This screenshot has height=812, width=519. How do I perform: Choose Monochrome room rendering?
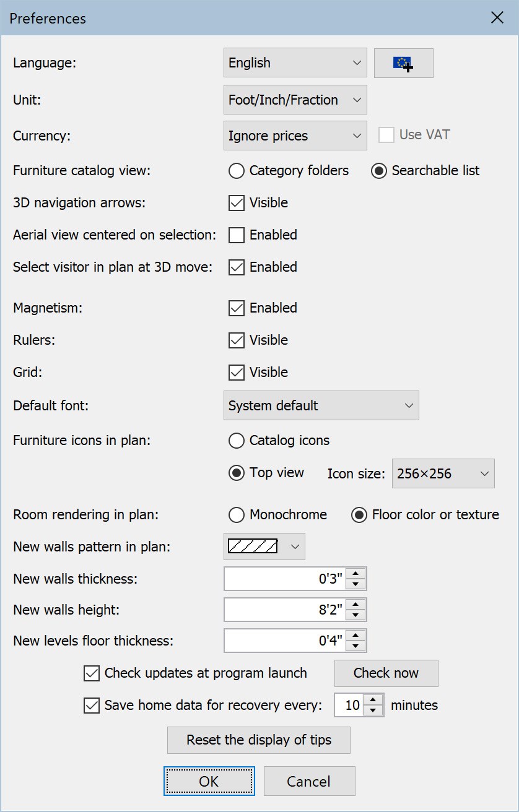(236, 514)
